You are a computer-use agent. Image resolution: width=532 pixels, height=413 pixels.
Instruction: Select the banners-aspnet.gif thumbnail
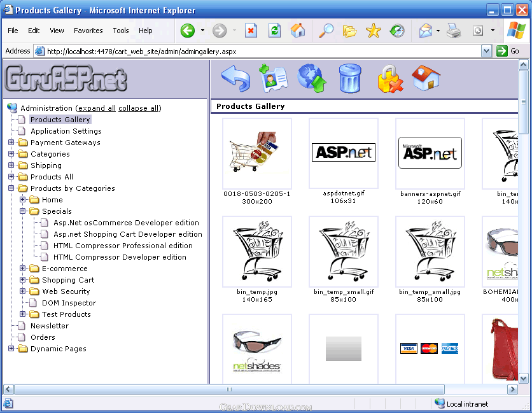click(x=430, y=153)
